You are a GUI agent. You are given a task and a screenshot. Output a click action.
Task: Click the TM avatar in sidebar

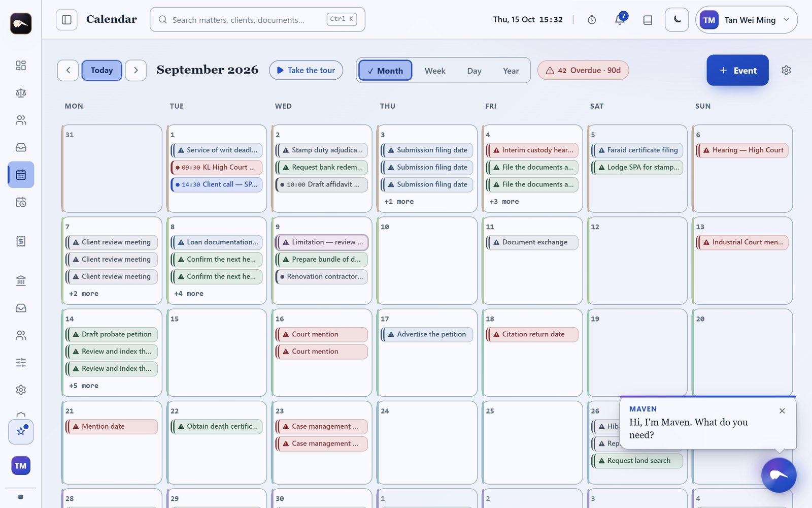21,466
